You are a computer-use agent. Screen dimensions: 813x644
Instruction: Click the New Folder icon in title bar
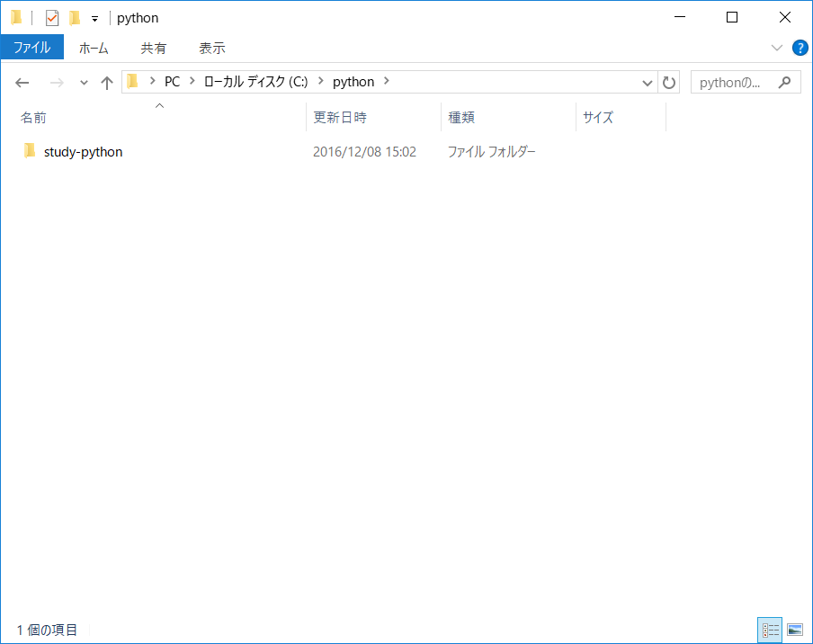pos(75,18)
